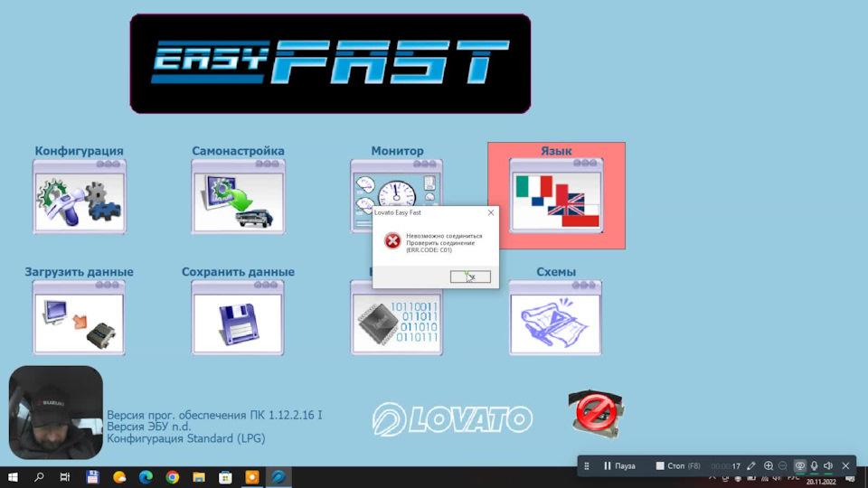Click the Конфигурация Standard (LPG) text
Screen dimensions: 868x488
click(186, 438)
